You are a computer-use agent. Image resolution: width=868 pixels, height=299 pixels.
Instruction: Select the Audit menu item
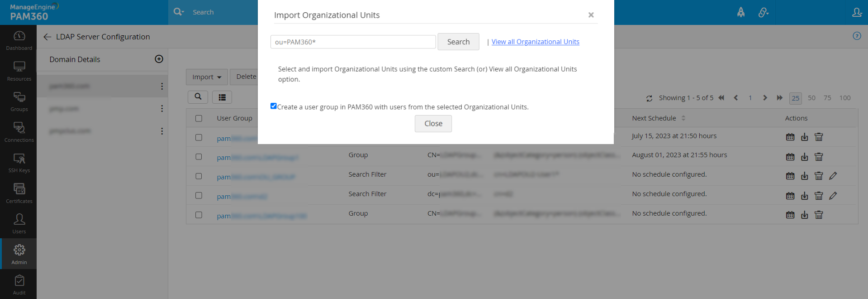pos(19,285)
